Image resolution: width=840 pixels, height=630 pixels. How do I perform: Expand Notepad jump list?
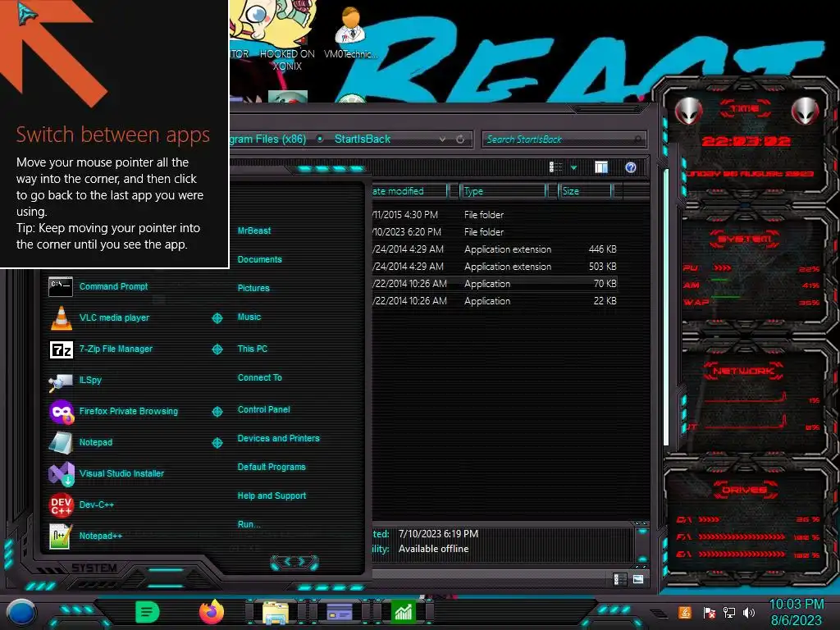217,442
